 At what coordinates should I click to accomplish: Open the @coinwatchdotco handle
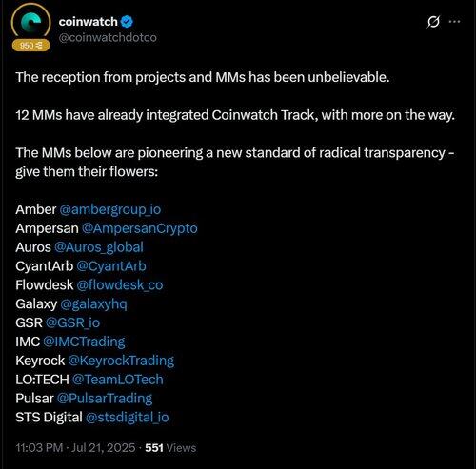108,37
